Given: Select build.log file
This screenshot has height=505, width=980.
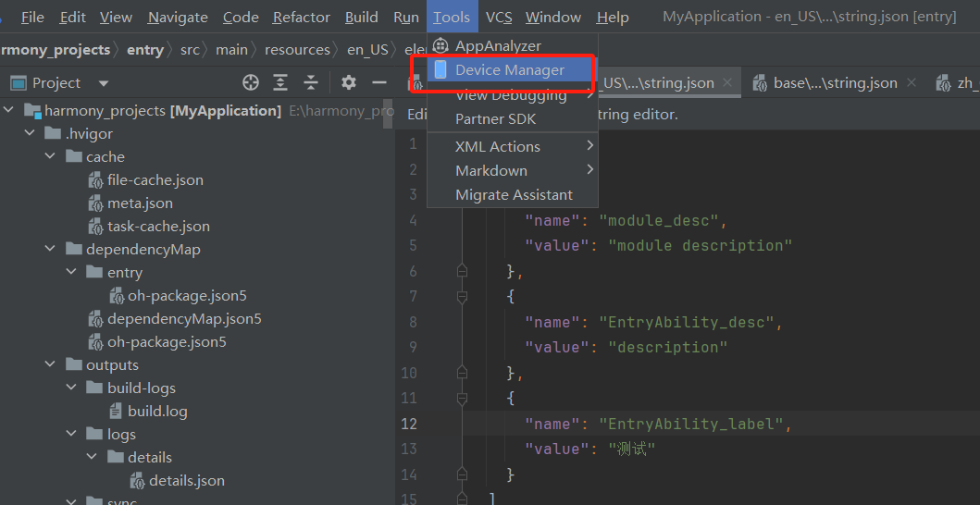Looking at the screenshot, I should click(x=157, y=412).
